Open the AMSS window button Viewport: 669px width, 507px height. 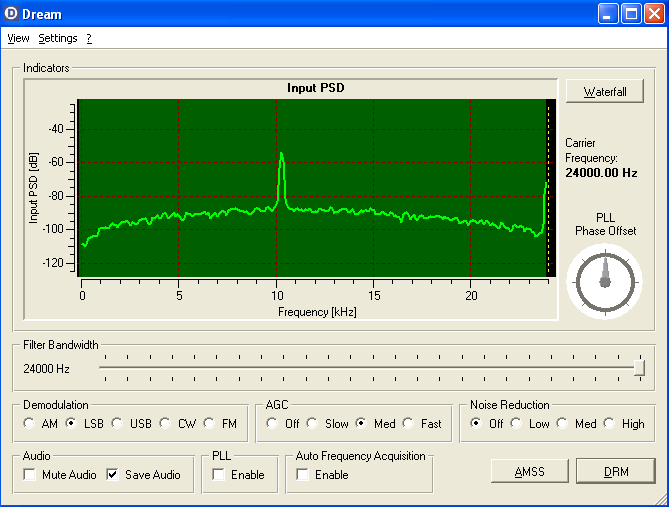(529, 471)
